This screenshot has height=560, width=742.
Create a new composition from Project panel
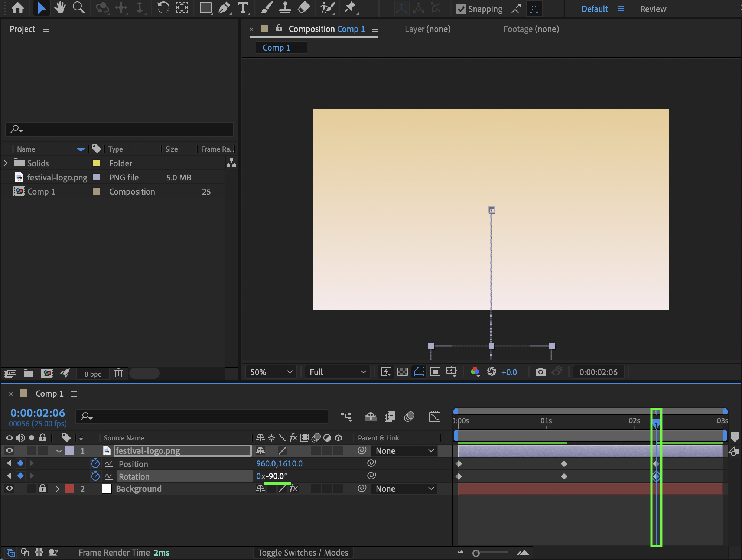coord(47,373)
